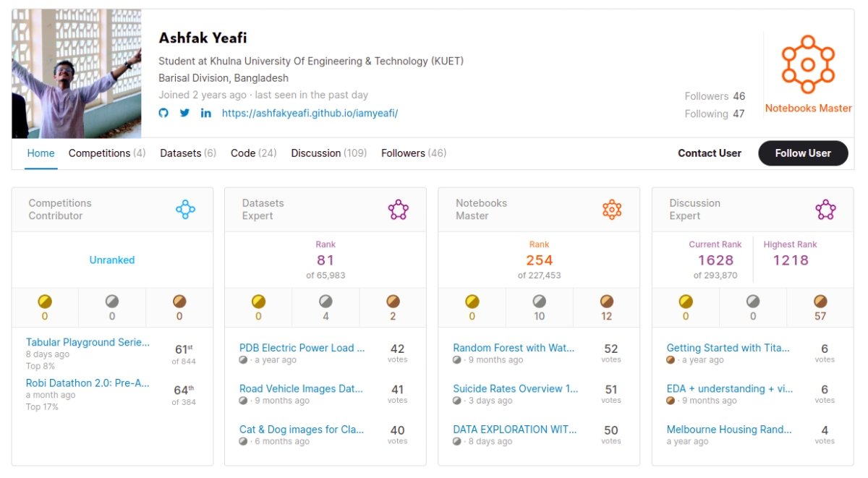Show the Followers (46) tab
868x478 pixels.
414,153
